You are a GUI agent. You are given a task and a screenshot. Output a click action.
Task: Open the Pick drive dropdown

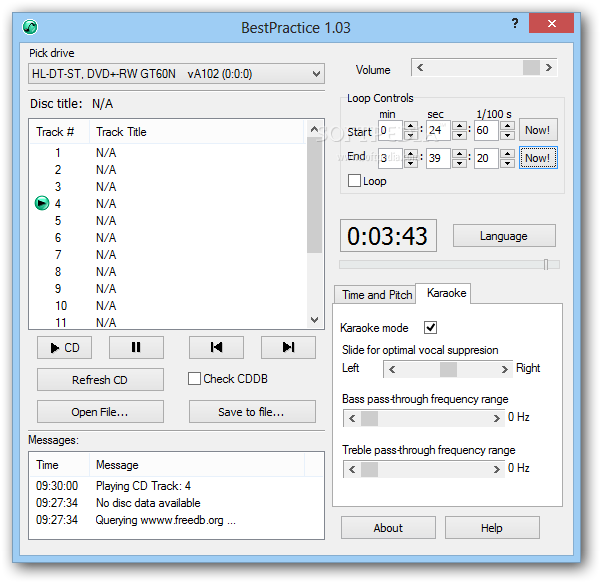coord(176,74)
